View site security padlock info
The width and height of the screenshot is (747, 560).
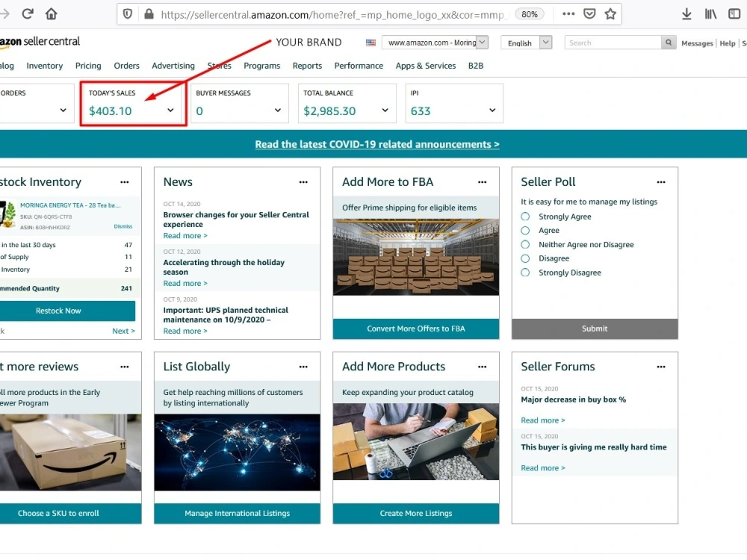[149, 13]
